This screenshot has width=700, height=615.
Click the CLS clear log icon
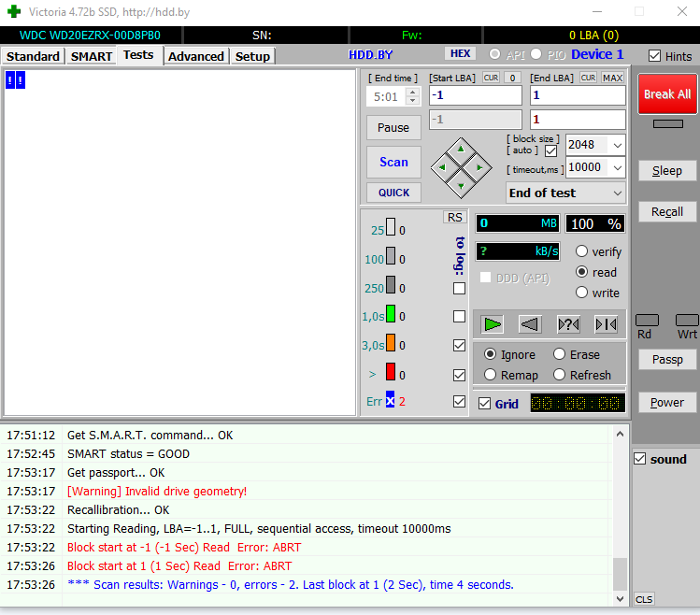click(643, 599)
